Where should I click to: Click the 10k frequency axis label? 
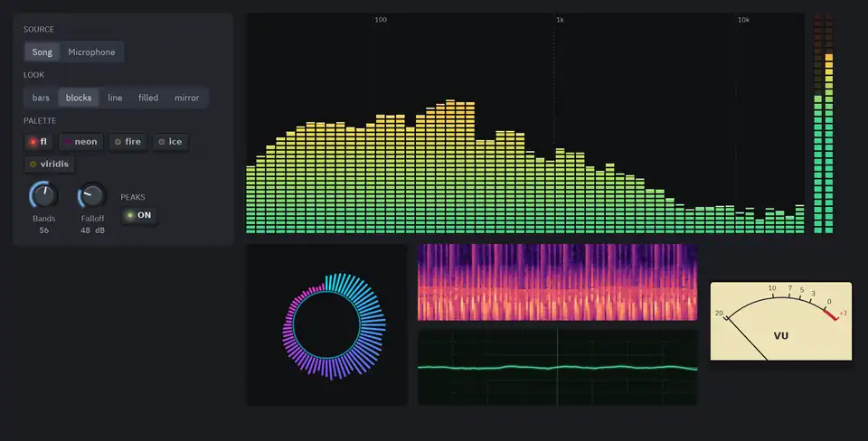tap(743, 20)
